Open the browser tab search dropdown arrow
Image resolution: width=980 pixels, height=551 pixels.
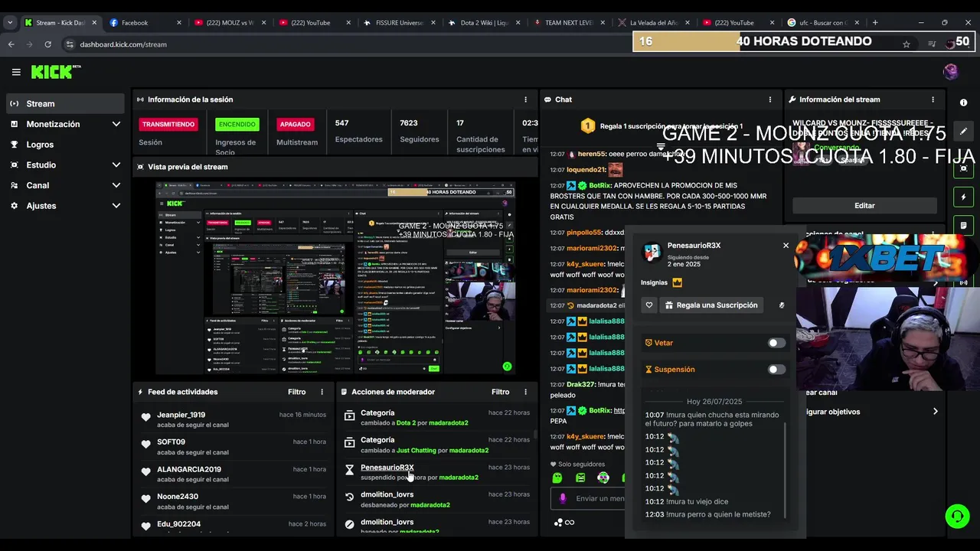(x=10, y=22)
